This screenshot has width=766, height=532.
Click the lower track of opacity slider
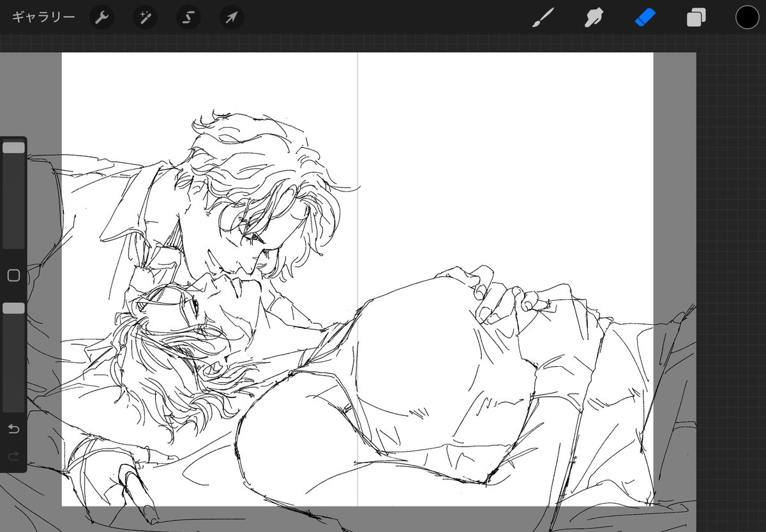[x=13, y=370]
